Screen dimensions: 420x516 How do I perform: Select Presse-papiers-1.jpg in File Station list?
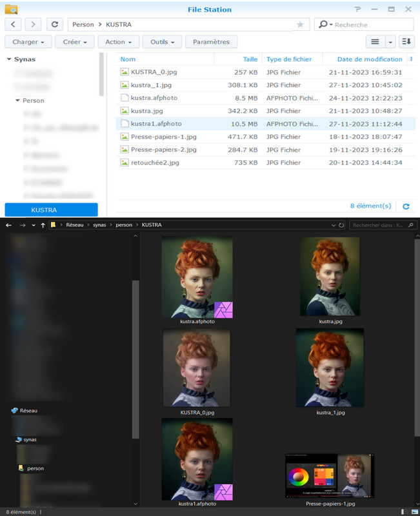pos(265,137)
